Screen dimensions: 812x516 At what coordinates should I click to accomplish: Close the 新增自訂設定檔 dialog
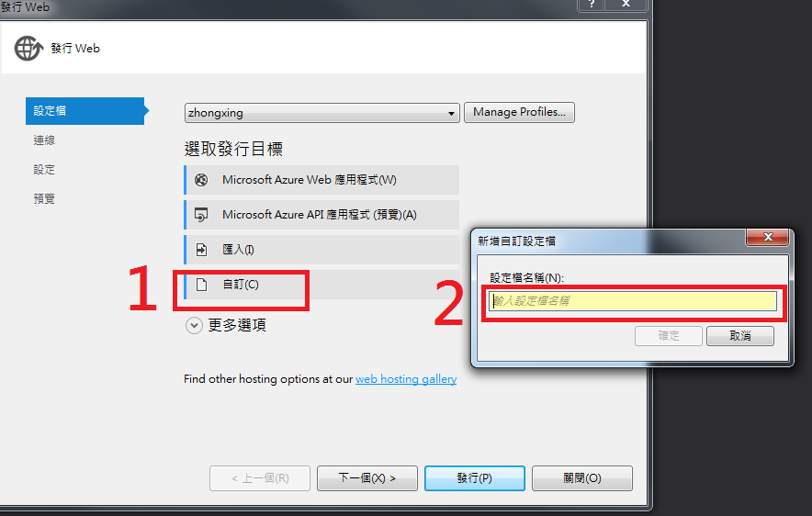pos(768,237)
